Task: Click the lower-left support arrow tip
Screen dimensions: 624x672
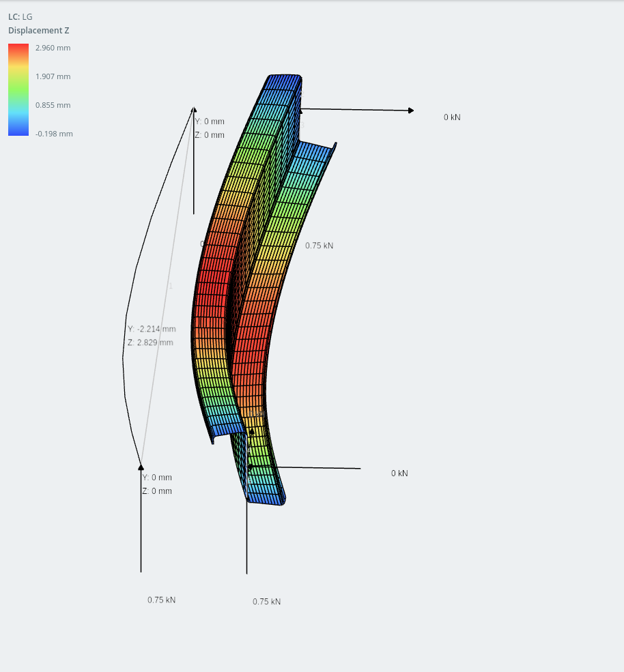Action: pyautogui.click(x=141, y=467)
